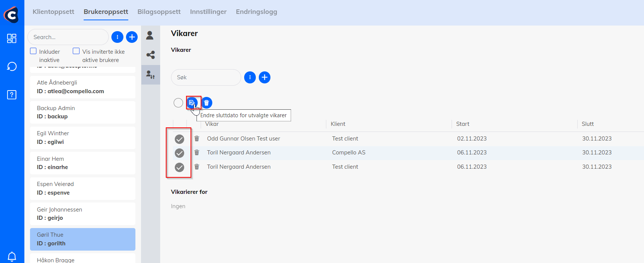Open the help question mark icon
The width and height of the screenshot is (644, 263).
pos(12,95)
